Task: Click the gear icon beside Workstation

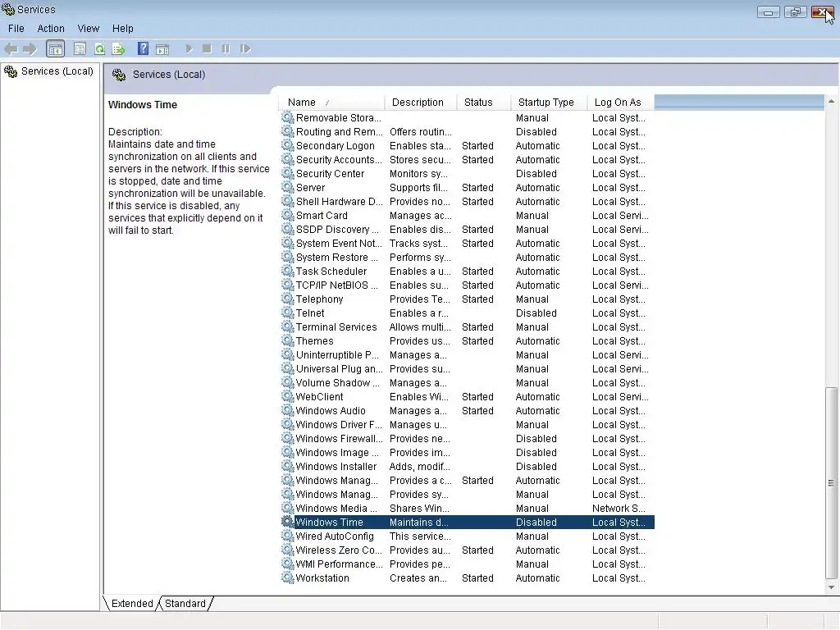Action: [288, 578]
